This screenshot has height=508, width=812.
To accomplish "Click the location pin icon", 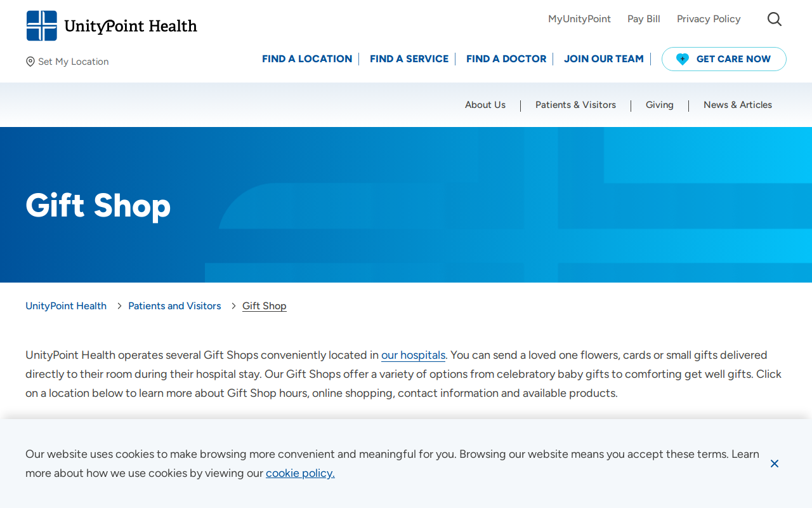I will click(x=30, y=62).
